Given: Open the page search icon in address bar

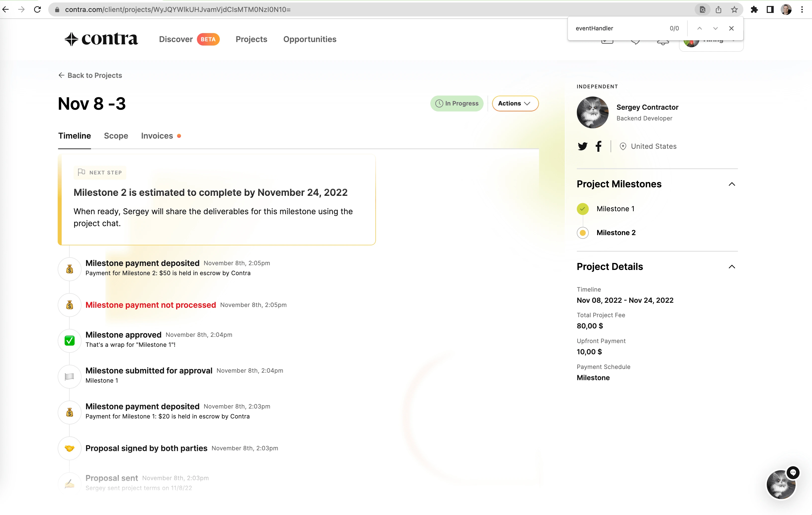Looking at the screenshot, I should point(702,9).
